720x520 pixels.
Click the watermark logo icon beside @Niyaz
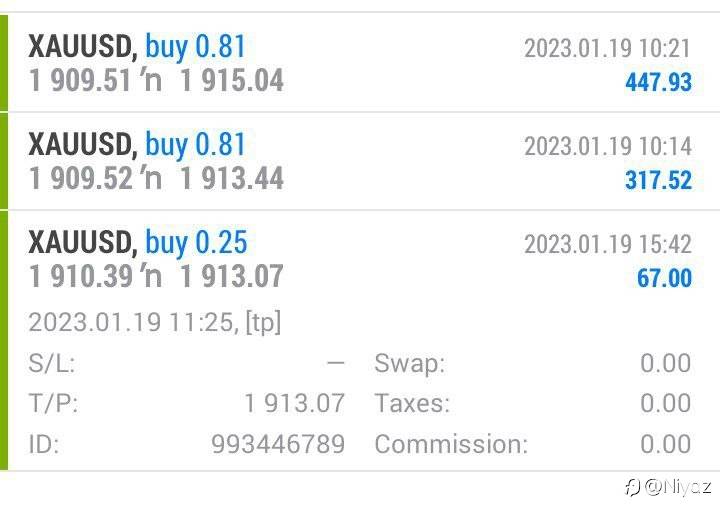pos(633,487)
